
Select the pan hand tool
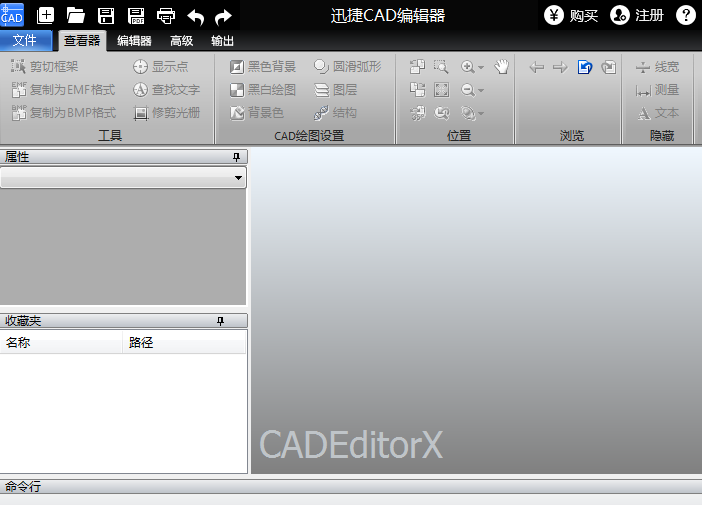pyautogui.click(x=502, y=67)
